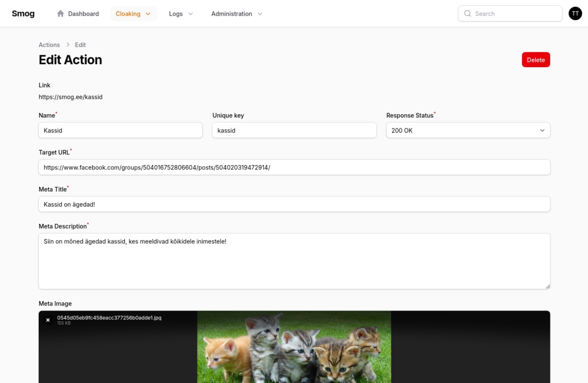Image resolution: width=588 pixels, height=383 pixels.
Task: Open the Logs dropdown menu
Action: 181,14
